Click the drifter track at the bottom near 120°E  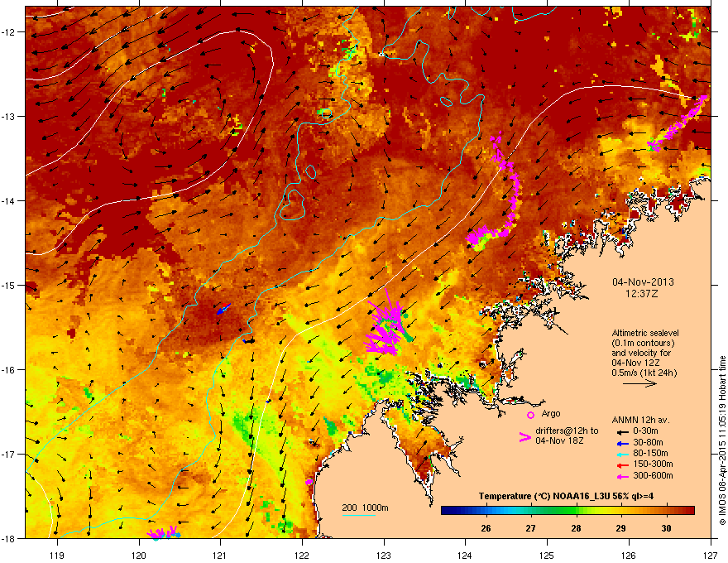(x=162, y=532)
